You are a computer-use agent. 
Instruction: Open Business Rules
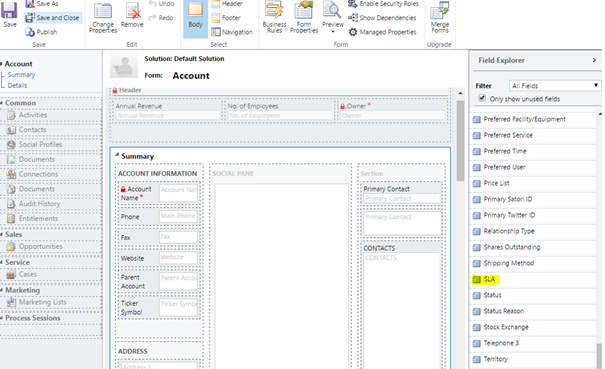(274, 18)
